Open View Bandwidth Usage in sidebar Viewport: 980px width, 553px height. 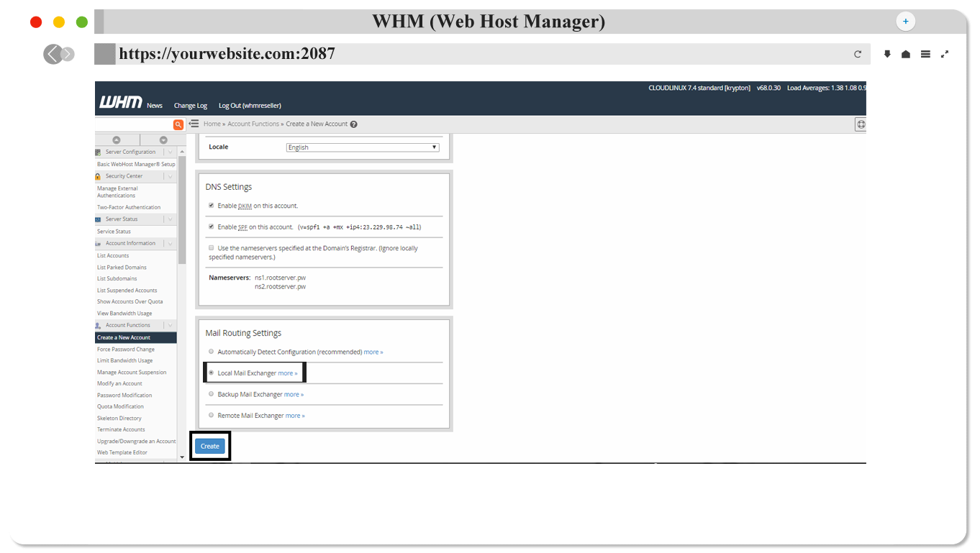(x=124, y=314)
